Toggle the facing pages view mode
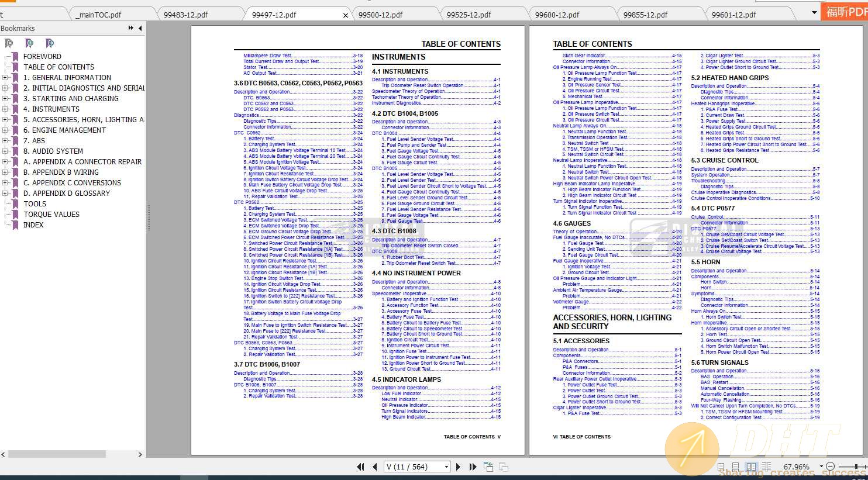 (752, 467)
